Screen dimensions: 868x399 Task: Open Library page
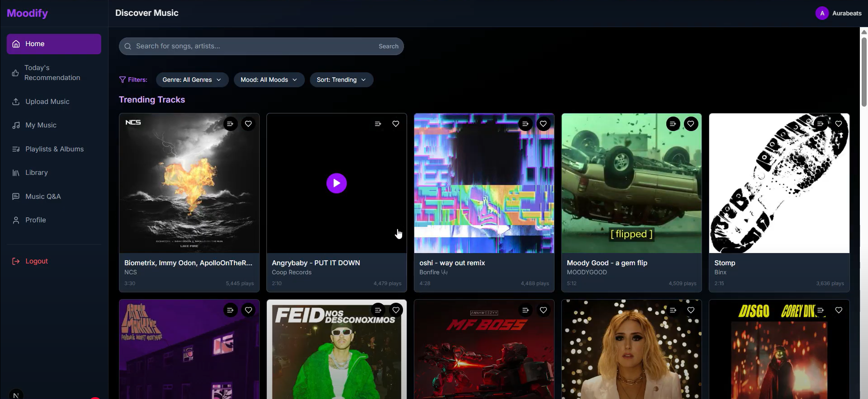click(54, 173)
